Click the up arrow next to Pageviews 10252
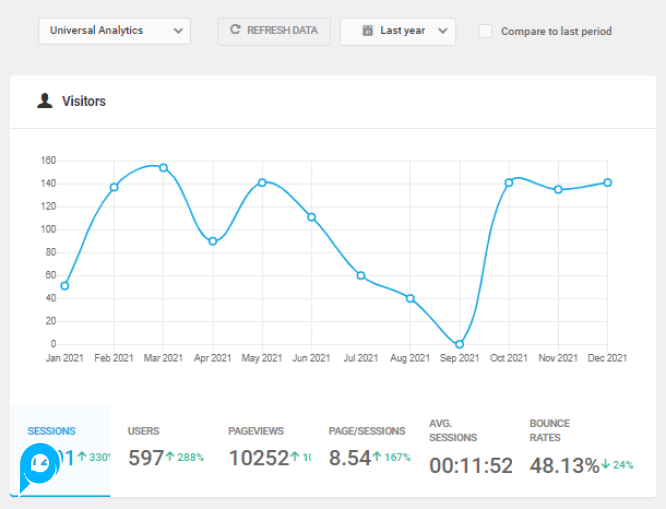This screenshot has width=666, height=509. tap(295, 458)
